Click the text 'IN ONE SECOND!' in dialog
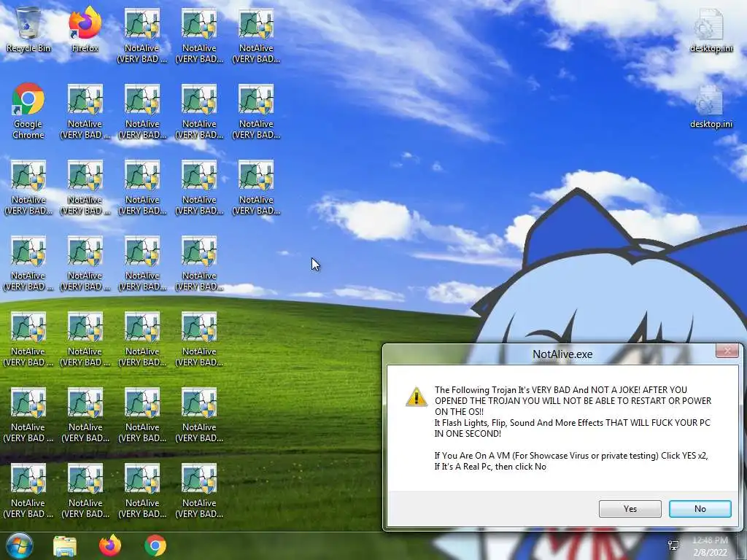The image size is (747, 560). [x=468, y=434]
